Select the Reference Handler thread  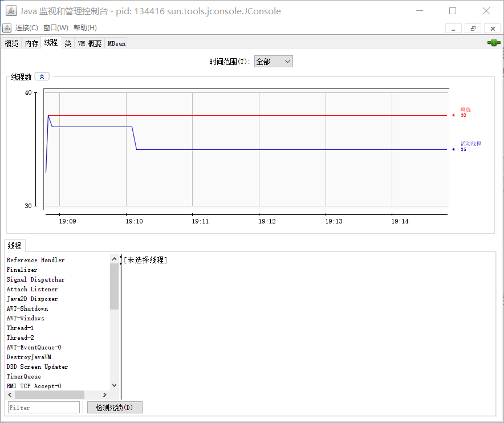click(36, 260)
